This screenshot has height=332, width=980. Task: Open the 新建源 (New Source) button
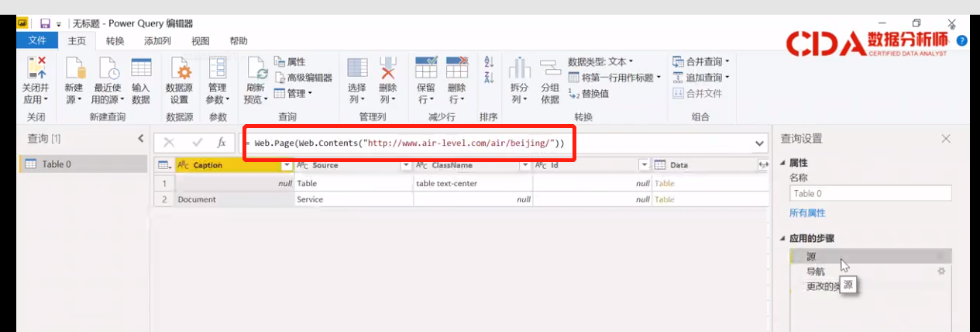(74, 81)
